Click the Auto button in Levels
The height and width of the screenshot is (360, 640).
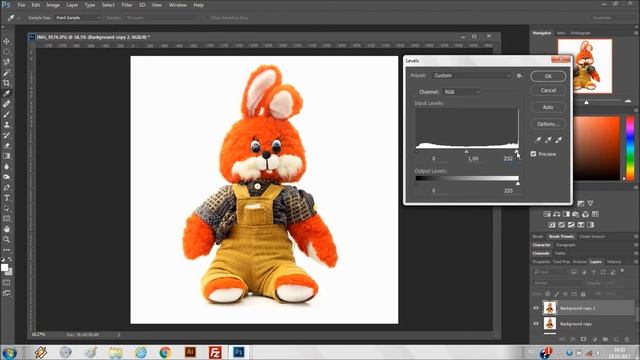(548, 107)
